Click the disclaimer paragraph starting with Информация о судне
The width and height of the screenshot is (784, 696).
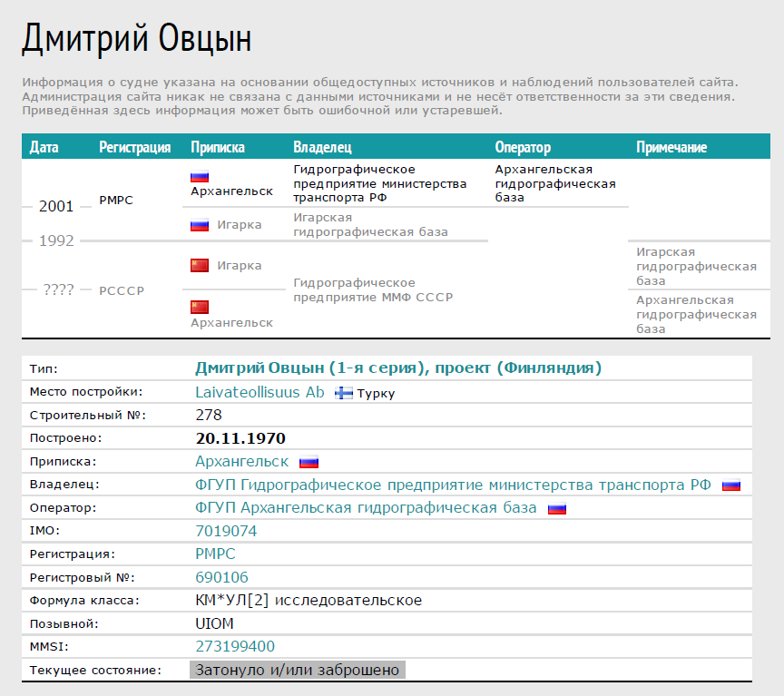tap(380, 96)
